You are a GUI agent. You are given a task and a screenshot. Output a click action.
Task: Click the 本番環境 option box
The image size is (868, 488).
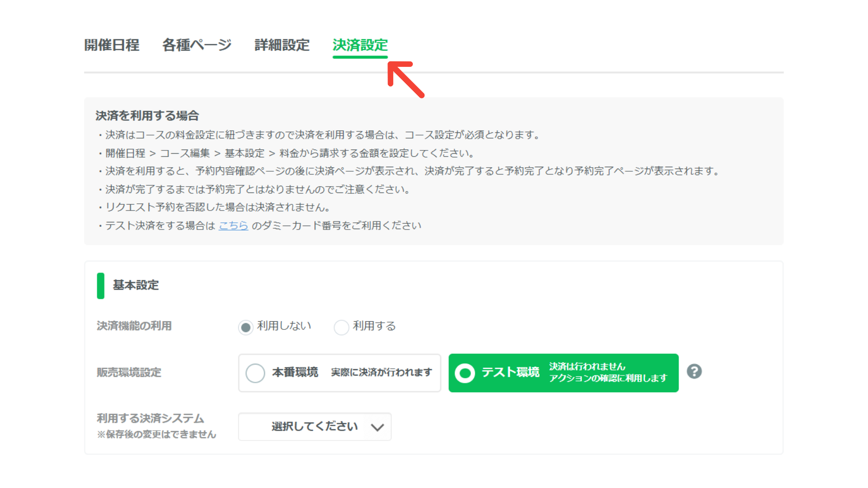coord(340,373)
